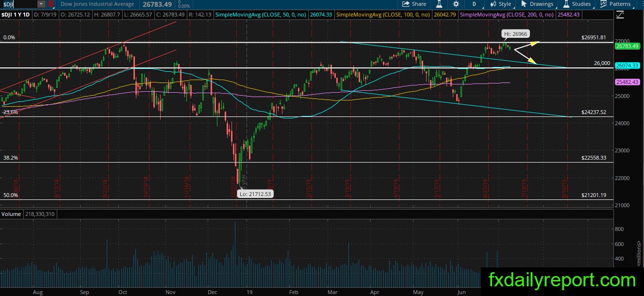Click the Feb label on time axis

point(293,292)
